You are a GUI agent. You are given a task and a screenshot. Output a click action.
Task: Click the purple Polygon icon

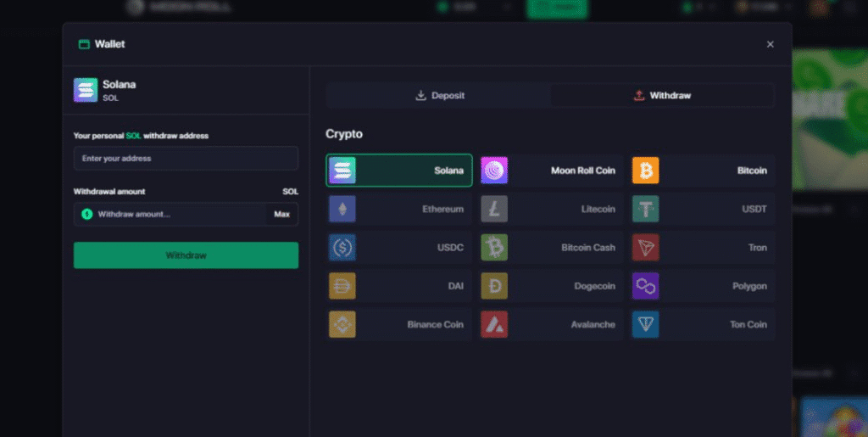click(645, 286)
